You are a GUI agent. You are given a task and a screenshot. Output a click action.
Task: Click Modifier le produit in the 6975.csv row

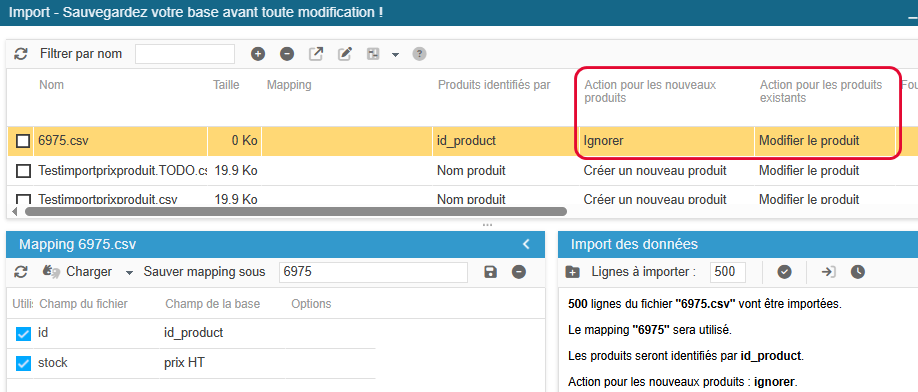[825, 141]
